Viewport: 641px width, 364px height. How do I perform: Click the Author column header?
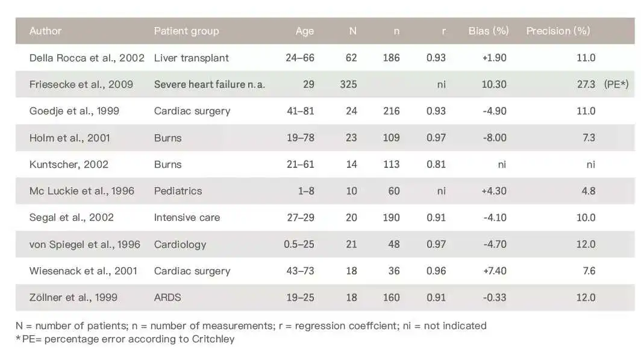46,31
